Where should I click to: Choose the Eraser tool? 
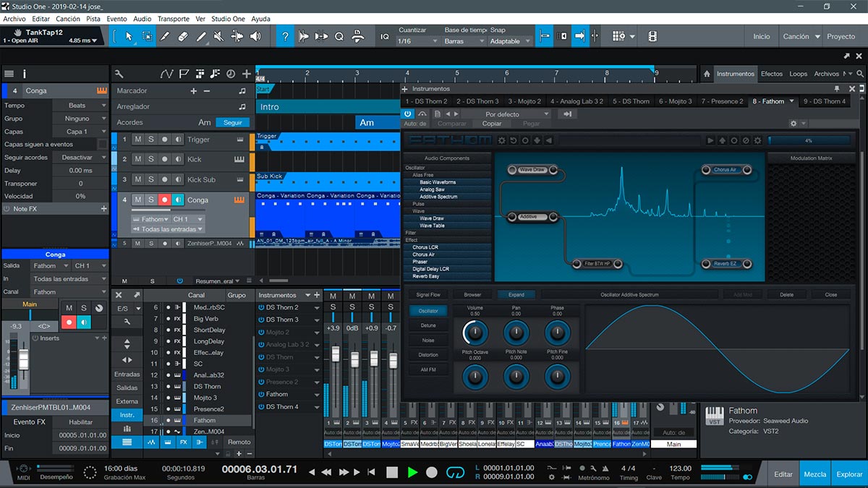pos(183,36)
